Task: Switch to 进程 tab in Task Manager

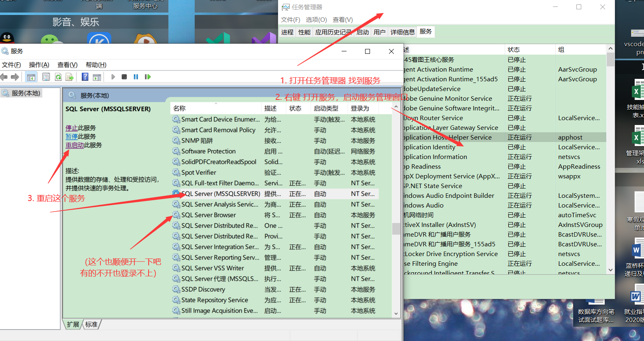Action: 287,32
